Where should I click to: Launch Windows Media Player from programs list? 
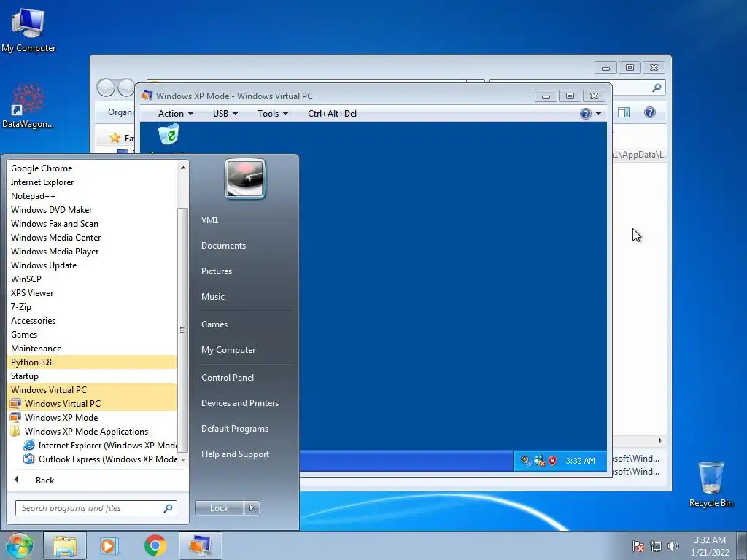coord(93,251)
